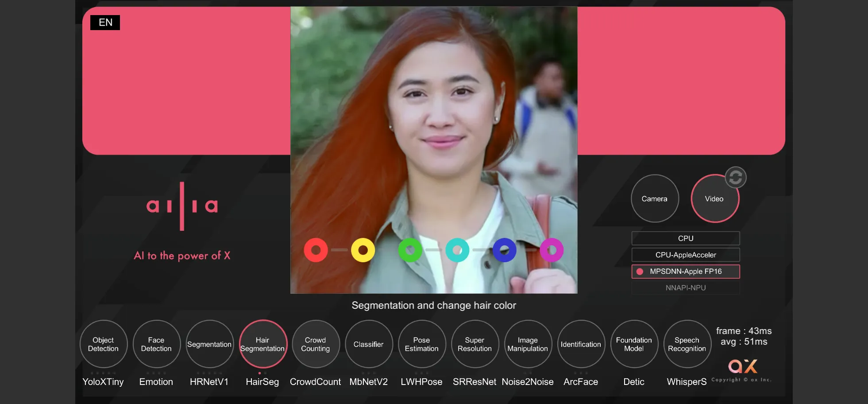
Task: Click the CrowdCount model name
Action: coord(316,382)
